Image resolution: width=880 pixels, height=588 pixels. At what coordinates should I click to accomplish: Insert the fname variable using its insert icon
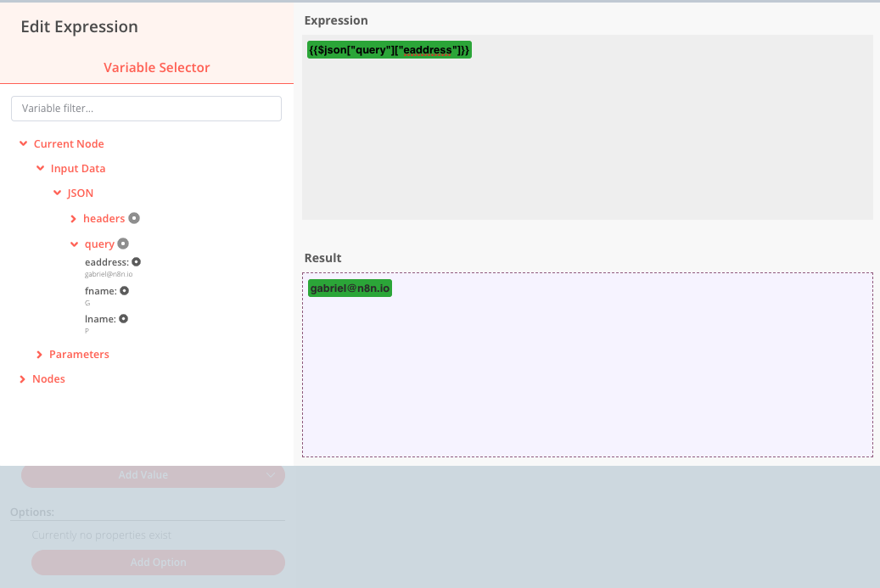[125, 290]
